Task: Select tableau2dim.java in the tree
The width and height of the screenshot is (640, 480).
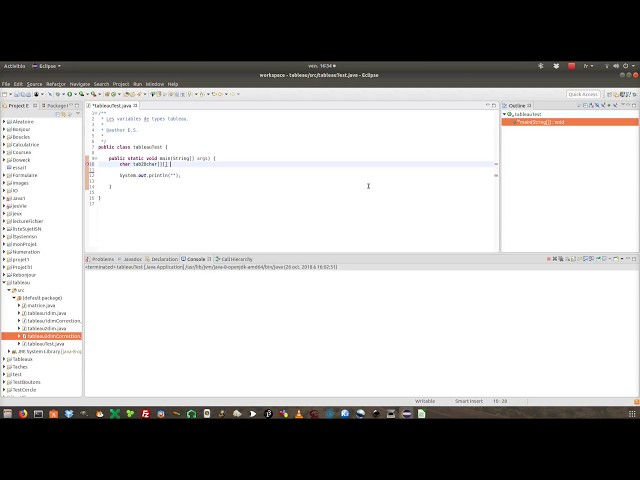Action: [47, 329]
